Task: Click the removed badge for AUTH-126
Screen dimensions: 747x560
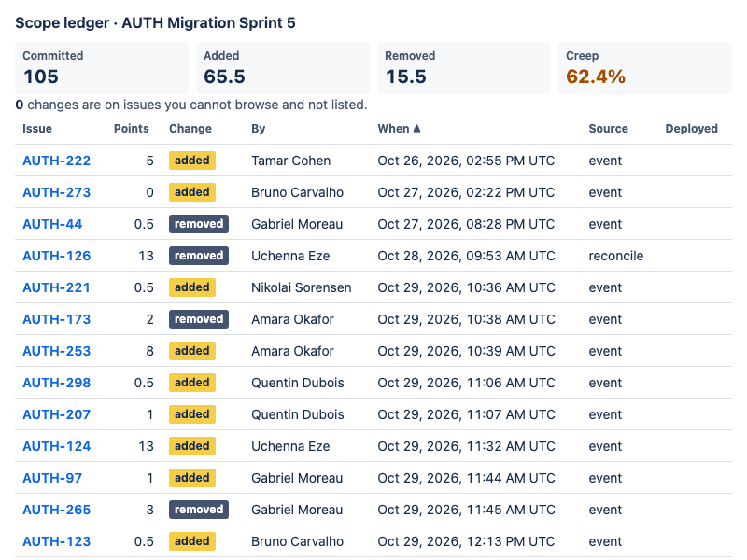Action: (199, 256)
